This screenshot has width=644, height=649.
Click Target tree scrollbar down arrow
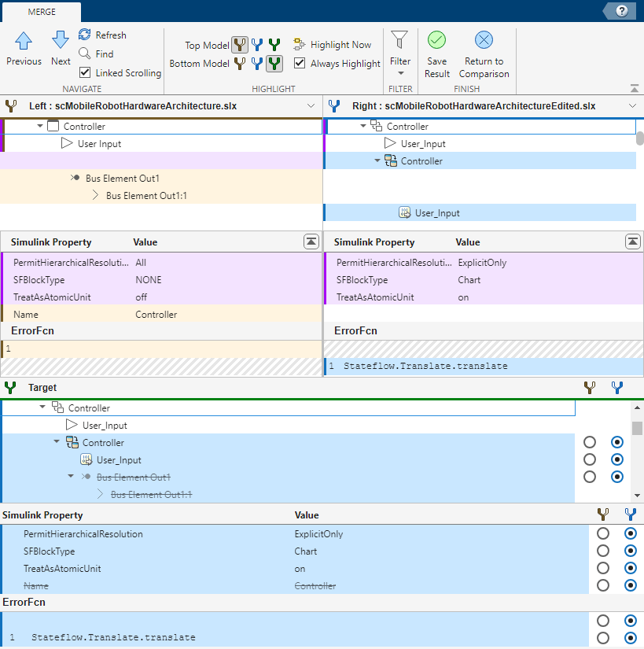637,496
